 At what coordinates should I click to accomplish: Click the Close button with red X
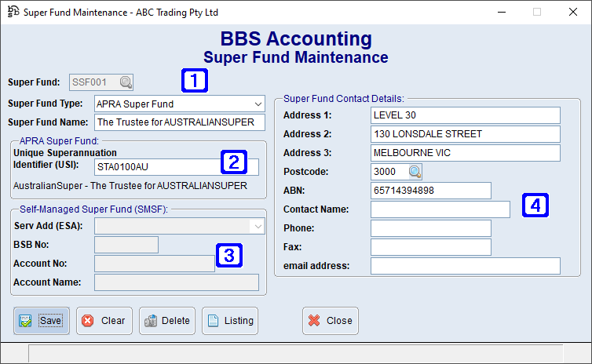330,321
